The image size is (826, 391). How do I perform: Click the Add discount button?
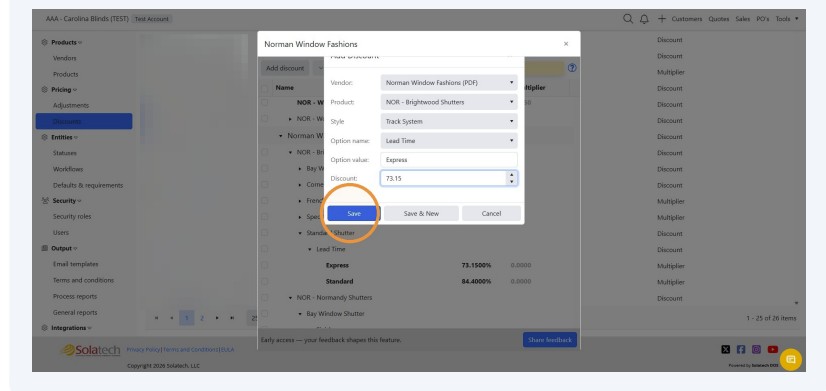click(285, 68)
